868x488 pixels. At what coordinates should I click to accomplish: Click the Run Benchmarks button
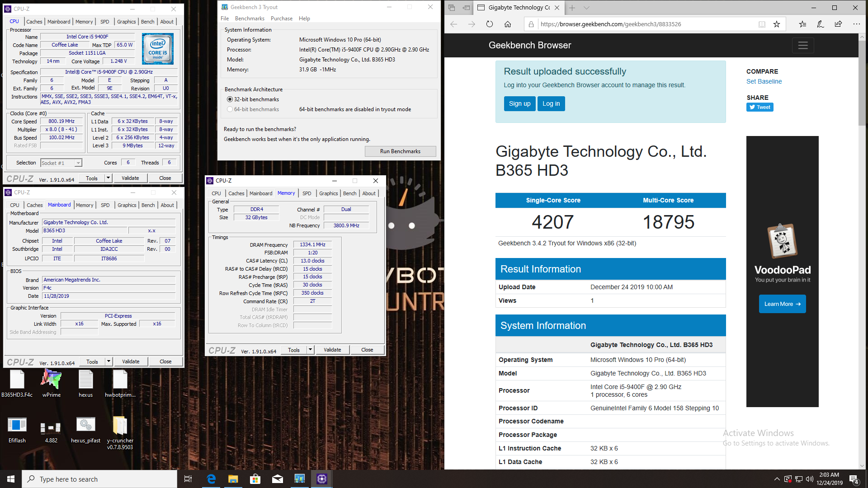400,151
